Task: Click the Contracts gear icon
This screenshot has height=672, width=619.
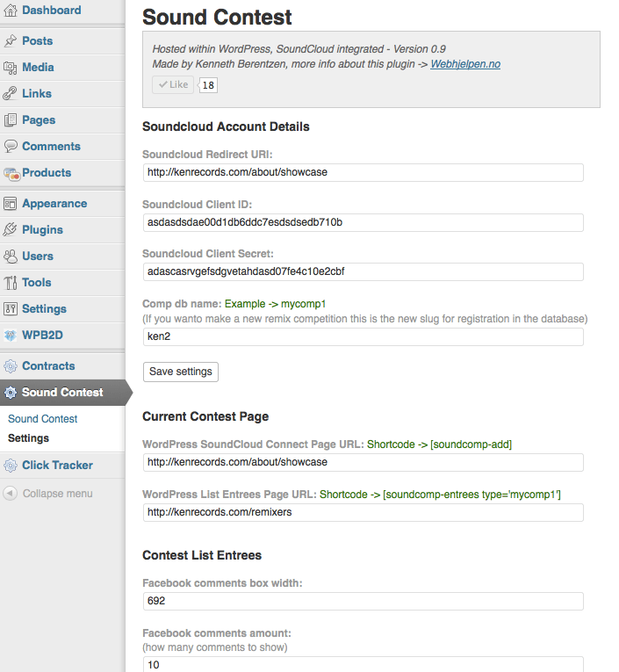Action: tap(11, 366)
